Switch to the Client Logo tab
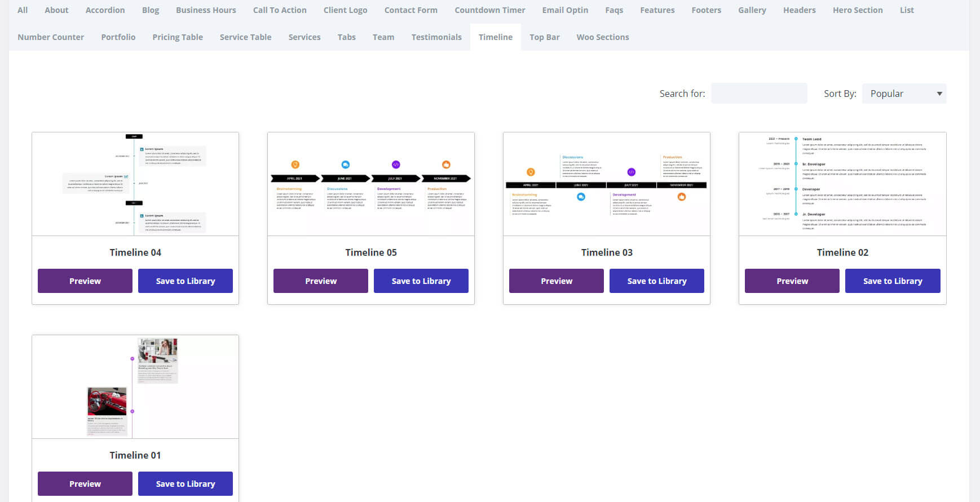The width and height of the screenshot is (980, 502). point(346,10)
